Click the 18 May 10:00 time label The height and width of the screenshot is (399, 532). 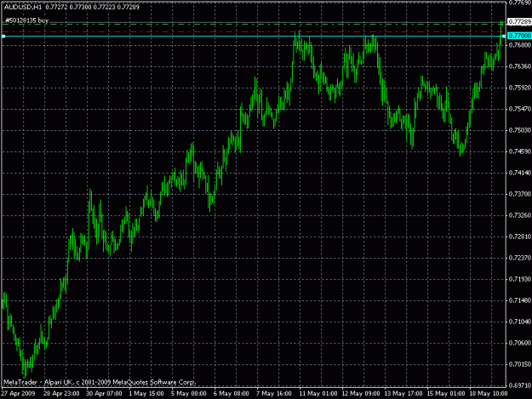(489, 394)
